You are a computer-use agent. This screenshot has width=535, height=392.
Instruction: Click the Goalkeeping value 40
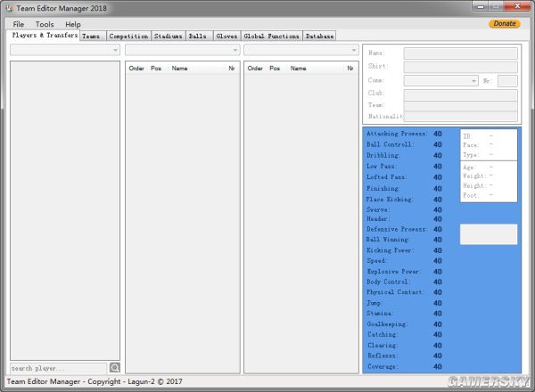[x=438, y=324]
